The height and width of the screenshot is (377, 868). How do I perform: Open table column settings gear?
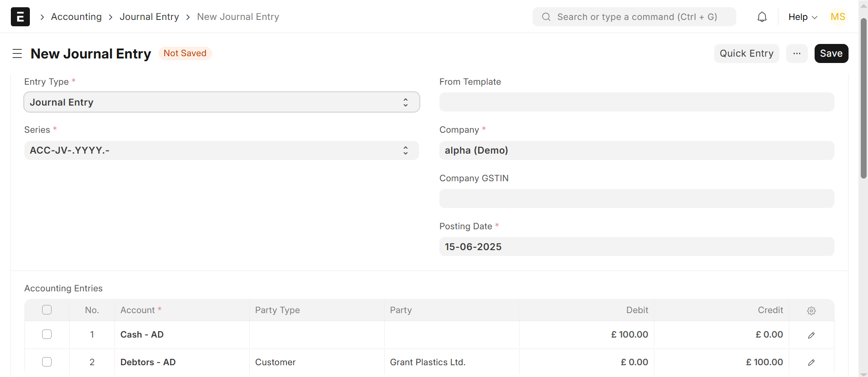pos(811,310)
